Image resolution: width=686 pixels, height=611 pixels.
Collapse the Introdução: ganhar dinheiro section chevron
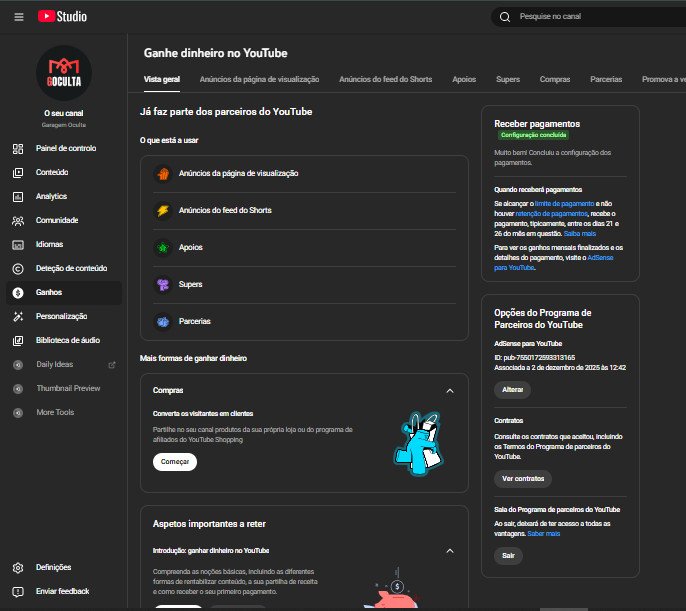coord(450,551)
